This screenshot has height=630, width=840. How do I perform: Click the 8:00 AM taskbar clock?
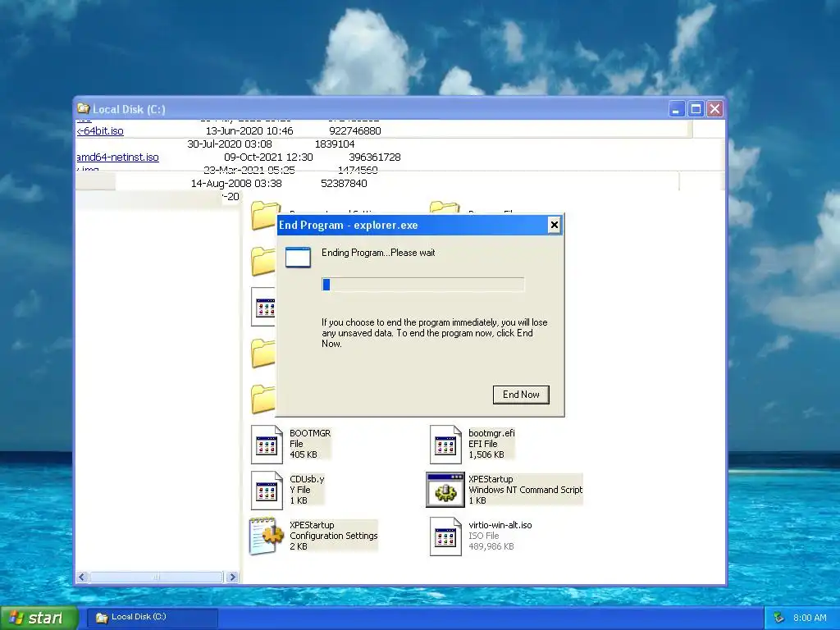pyautogui.click(x=810, y=618)
